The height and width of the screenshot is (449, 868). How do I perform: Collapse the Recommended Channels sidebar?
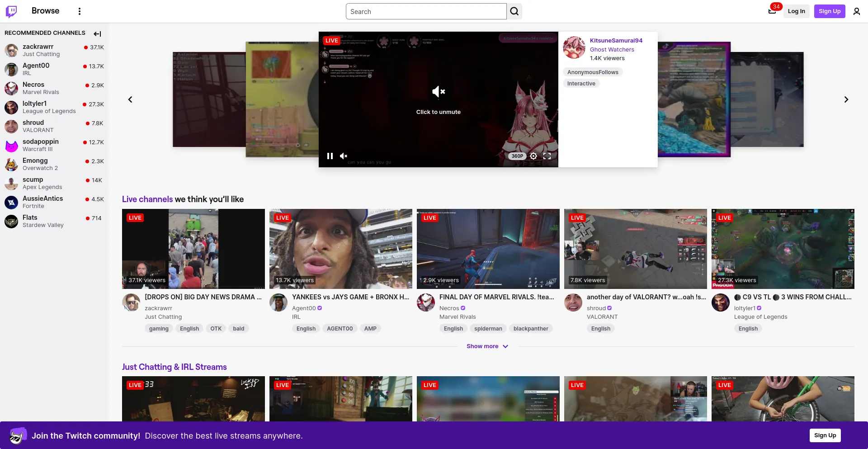pos(97,33)
